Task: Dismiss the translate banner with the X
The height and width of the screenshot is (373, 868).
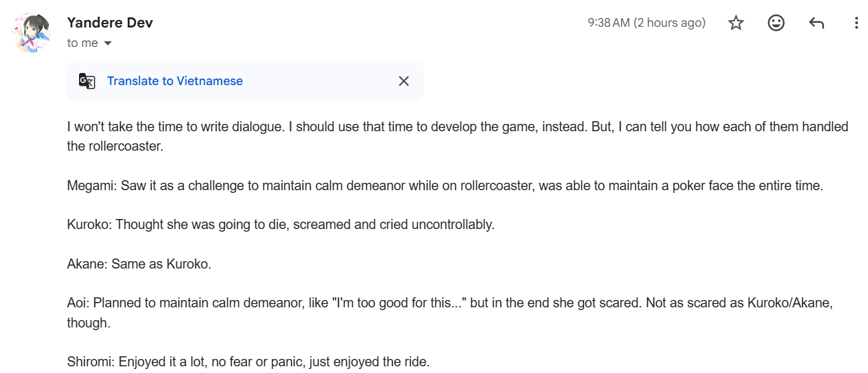Action: tap(404, 81)
